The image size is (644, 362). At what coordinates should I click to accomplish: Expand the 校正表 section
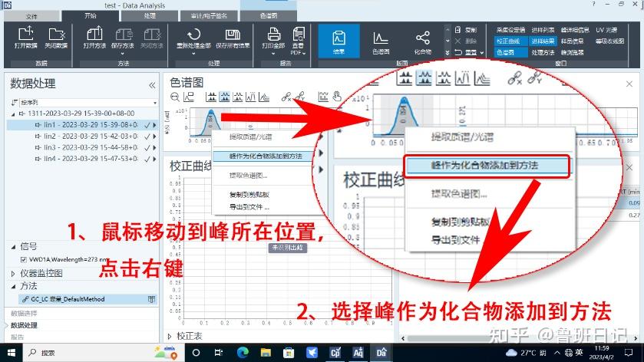coord(170,336)
